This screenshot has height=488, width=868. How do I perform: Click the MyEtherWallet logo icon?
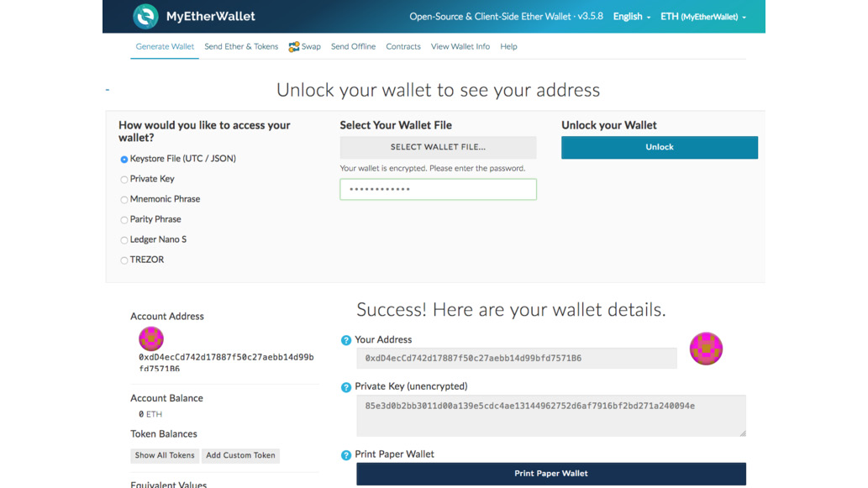(145, 16)
